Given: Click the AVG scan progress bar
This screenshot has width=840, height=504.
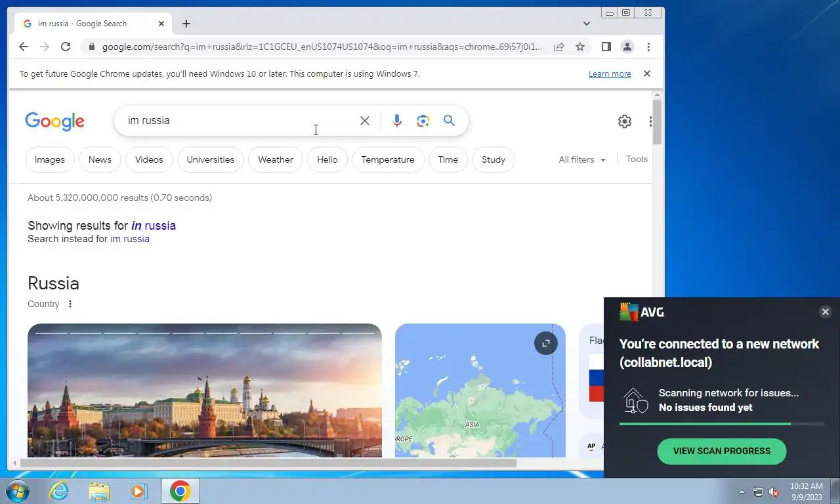Looking at the screenshot, I should click(722, 424).
